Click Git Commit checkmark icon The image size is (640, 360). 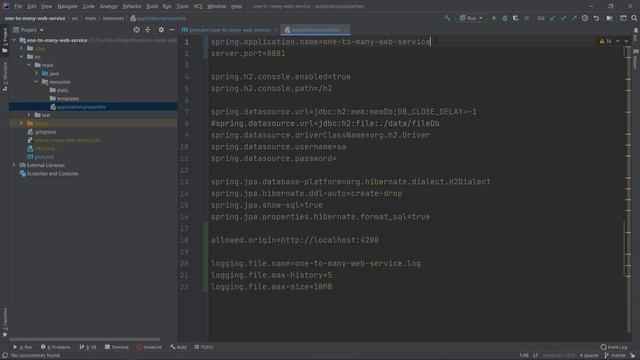[563, 18]
